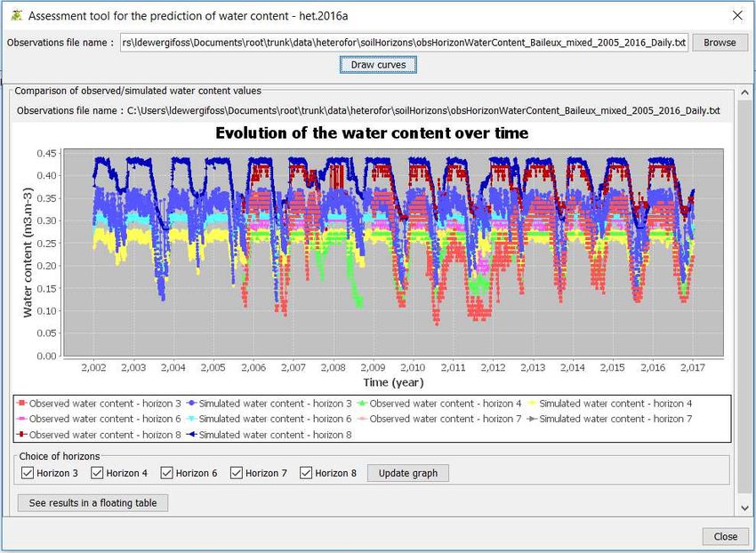Open See results in a floating table
The height and width of the screenshot is (553, 756).
pyautogui.click(x=92, y=503)
